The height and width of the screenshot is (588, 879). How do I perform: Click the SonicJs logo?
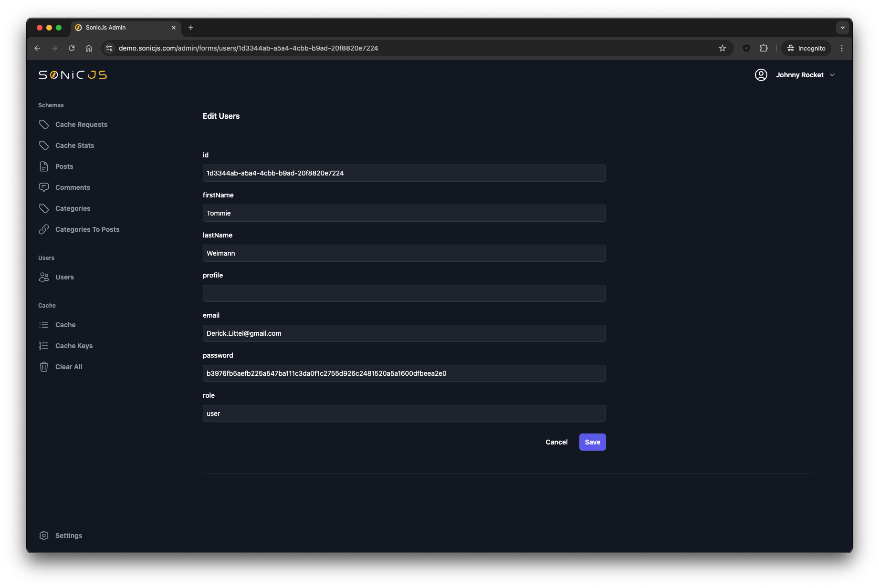72,75
